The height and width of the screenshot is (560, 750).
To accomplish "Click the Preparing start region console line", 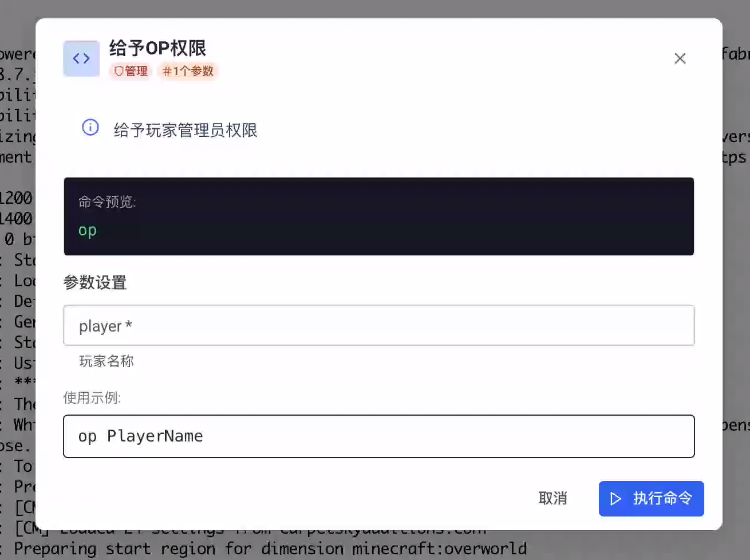I will tap(270, 549).
